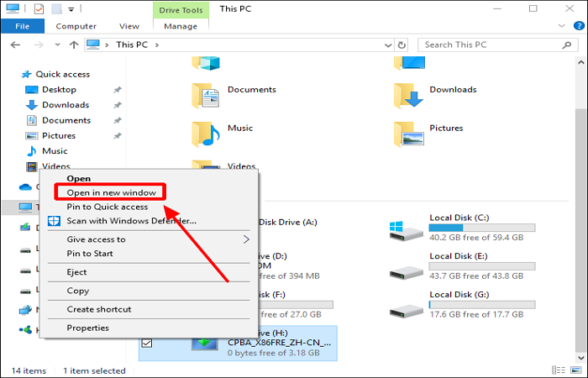The width and height of the screenshot is (588, 378).
Task: Switch to details view in status bar
Action: [559, 370]
